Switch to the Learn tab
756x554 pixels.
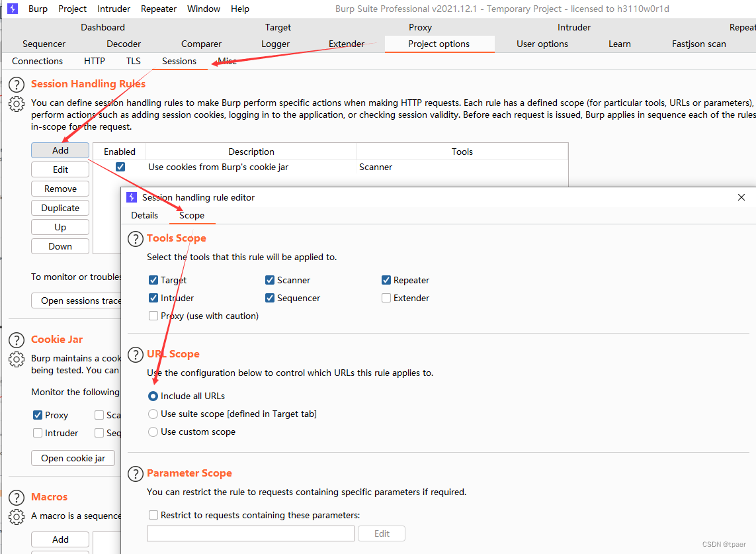click(x=620, y=44)
